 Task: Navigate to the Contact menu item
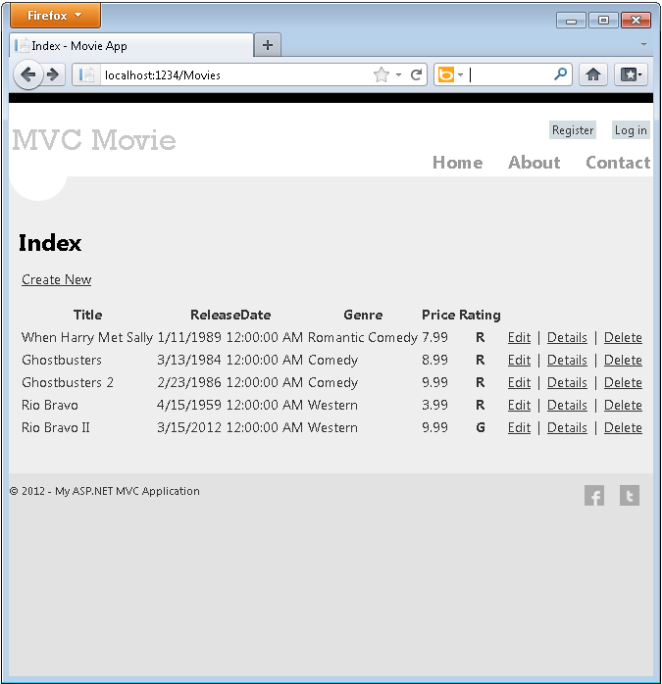[617, 163]
